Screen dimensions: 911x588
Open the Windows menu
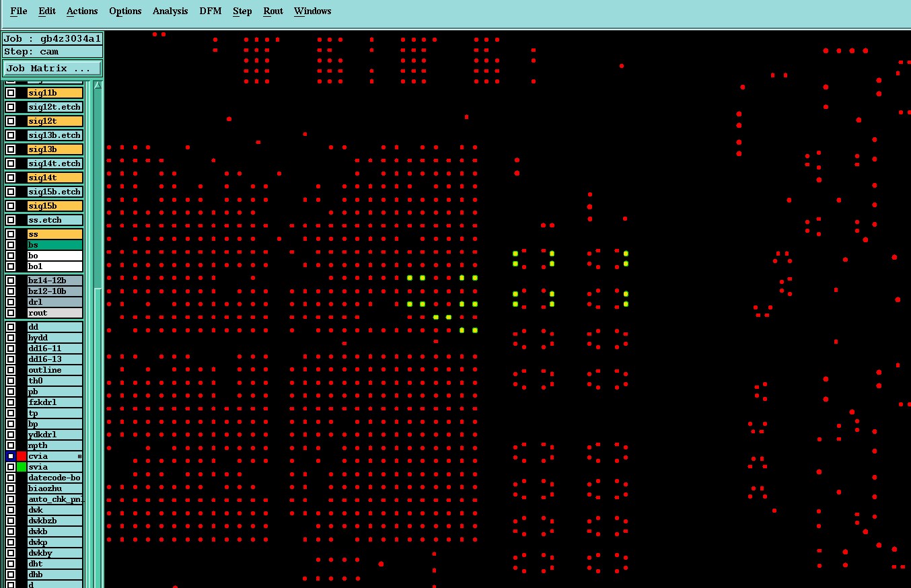(x=313, y=11)
